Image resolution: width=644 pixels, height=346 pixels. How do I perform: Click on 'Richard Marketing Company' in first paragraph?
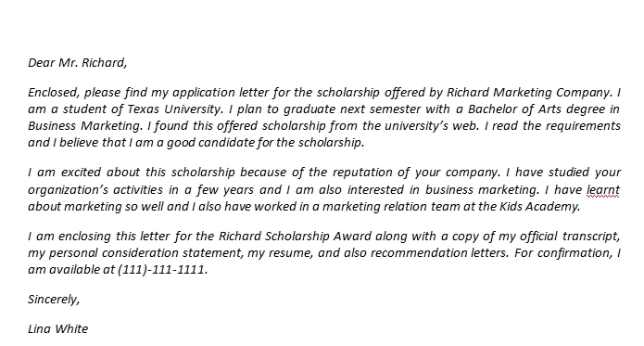click(529, 93)
